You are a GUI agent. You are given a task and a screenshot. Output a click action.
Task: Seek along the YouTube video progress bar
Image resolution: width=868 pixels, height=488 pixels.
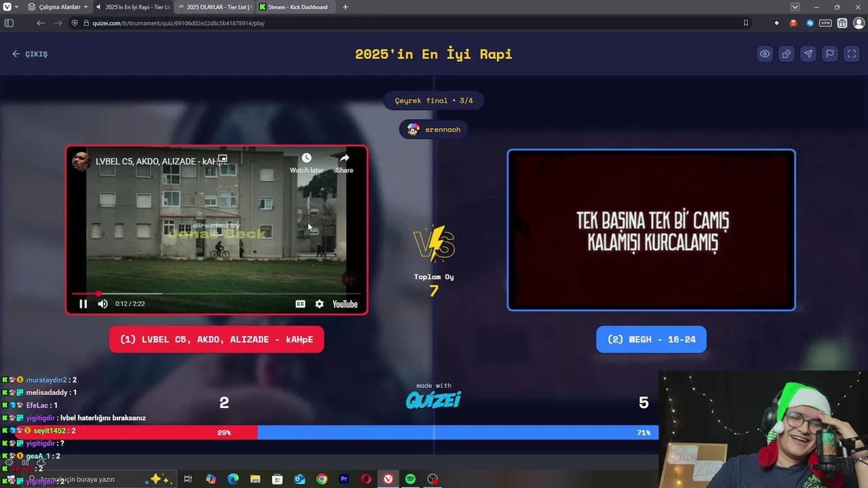216,293
